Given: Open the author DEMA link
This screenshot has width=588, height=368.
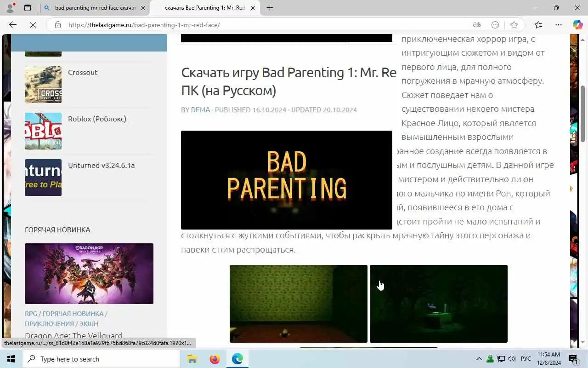Looking at the screenshot, I should point(200,109).
